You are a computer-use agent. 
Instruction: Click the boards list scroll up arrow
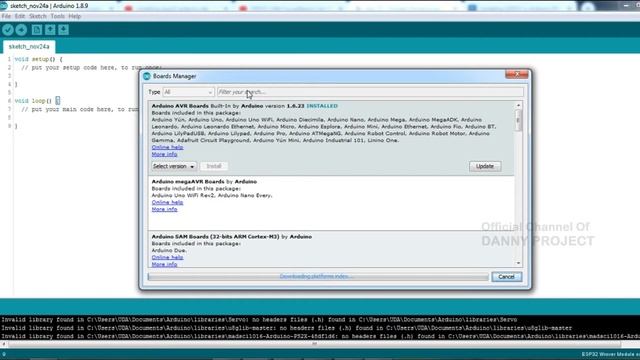518,105
